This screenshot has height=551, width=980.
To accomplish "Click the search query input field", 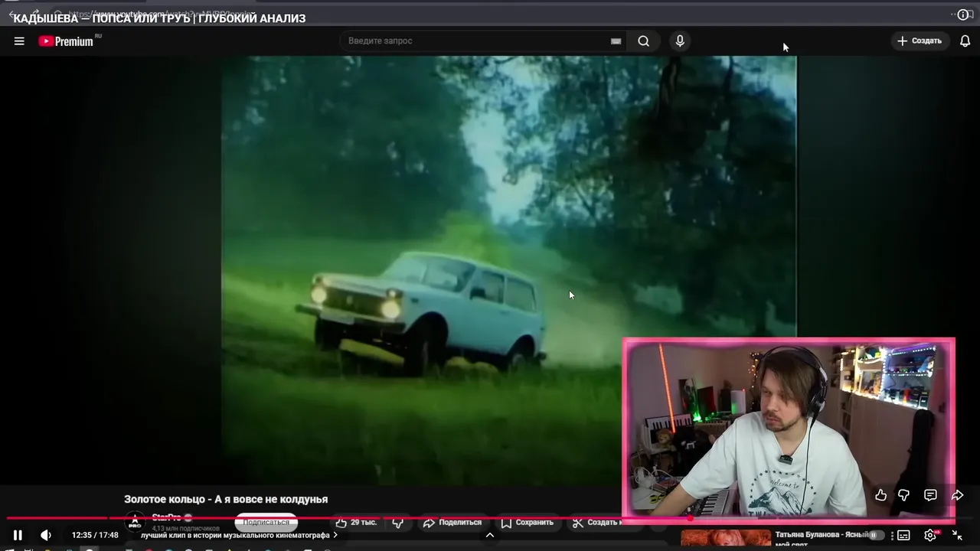I will pyautogui.click(x=475, y=41).
